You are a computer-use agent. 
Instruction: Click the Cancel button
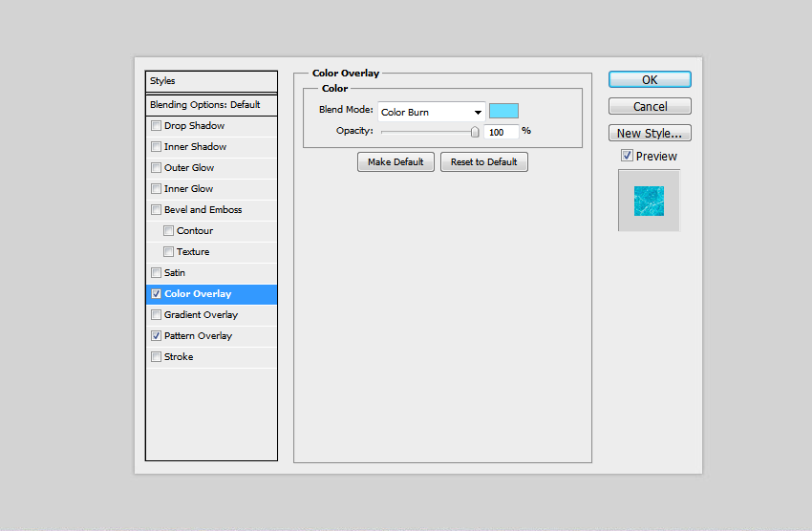point(650,106)
